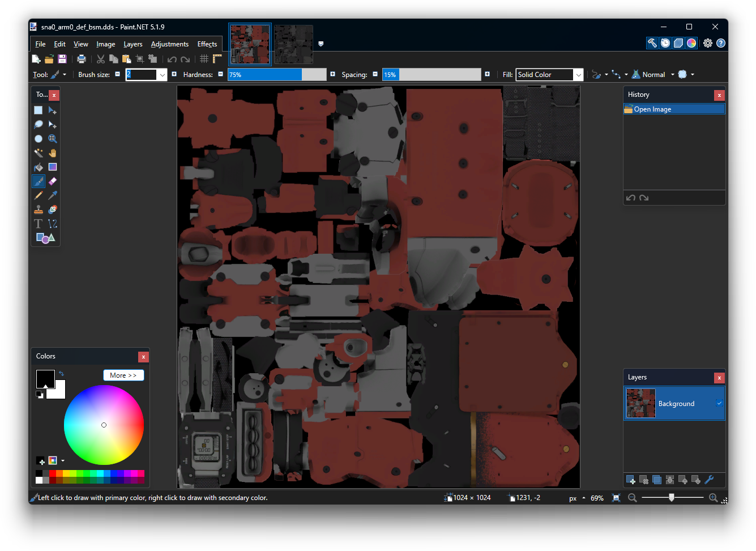The image size is (756, 551).
Task: Open the Adjustments menu
Action: coord(170,44)
